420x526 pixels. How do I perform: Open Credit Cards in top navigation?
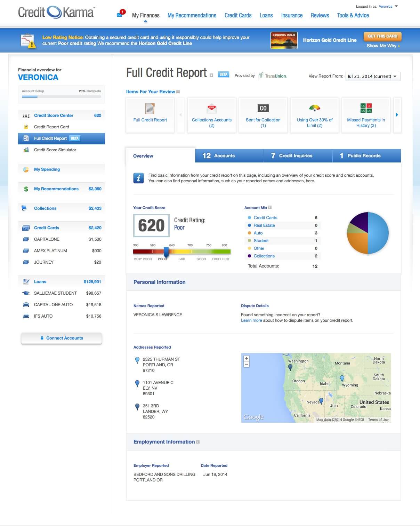pyautogui.click(x=238, y=15)
